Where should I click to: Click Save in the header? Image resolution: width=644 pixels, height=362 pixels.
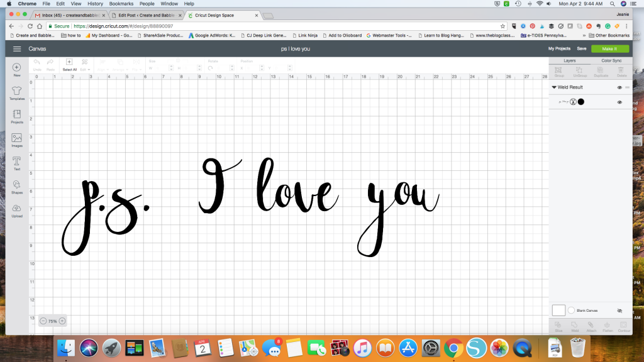pos(582,49)
